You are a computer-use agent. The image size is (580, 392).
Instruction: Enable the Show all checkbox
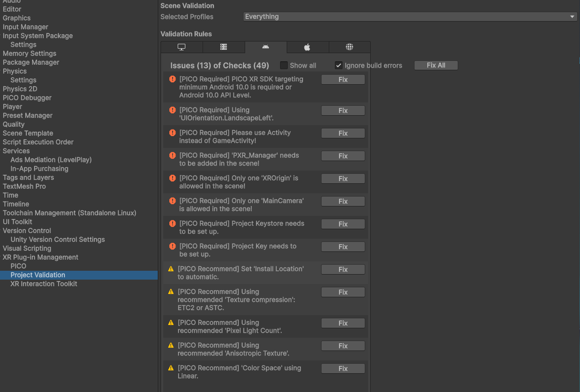pos(284,65)
